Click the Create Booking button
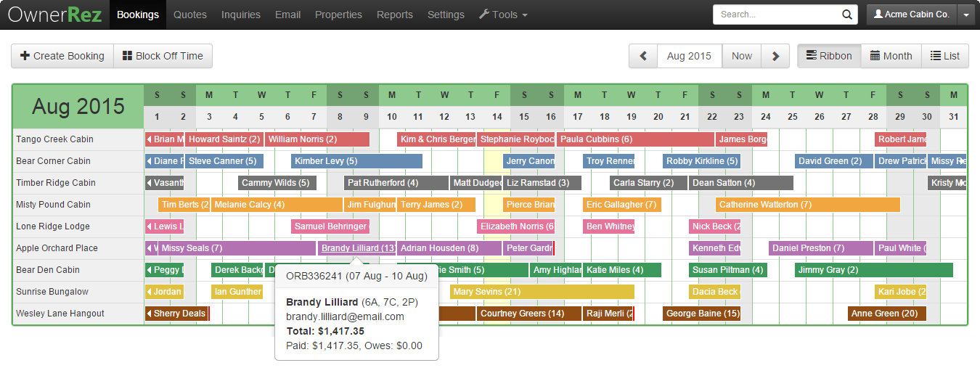Image resolution: width=980 pixels, height=368 pixels. (62, 56)
